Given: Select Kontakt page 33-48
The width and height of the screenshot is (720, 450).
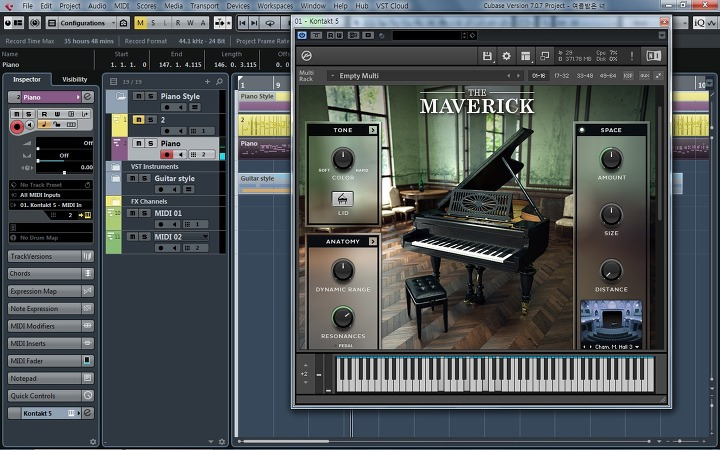Looking at the screenshot, I should [585, 76].
